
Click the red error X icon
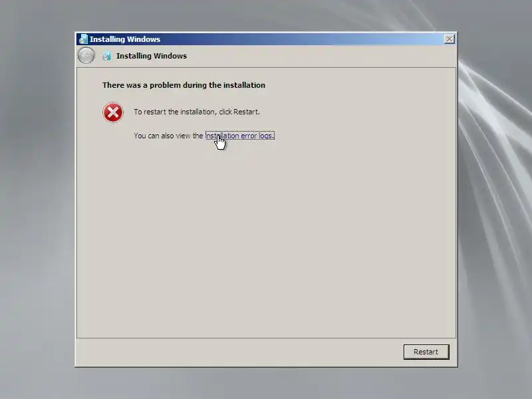click(x=113, y=112)
